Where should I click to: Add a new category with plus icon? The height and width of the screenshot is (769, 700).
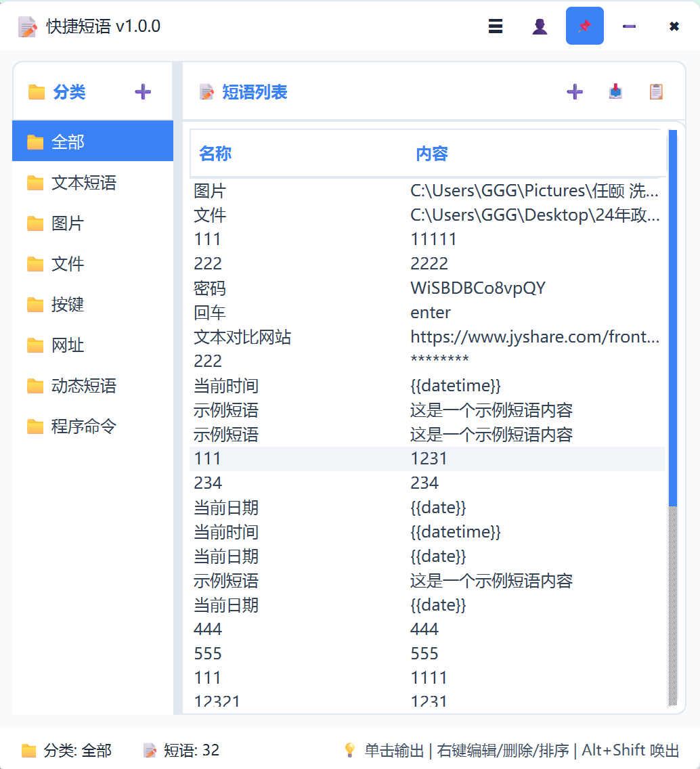point(143,92)
